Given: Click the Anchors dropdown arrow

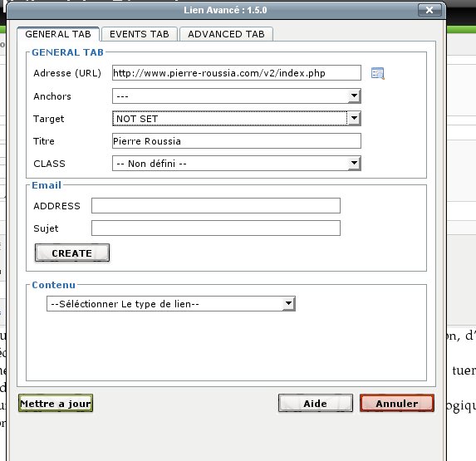Looking at the screenshot, I should 354,96.
